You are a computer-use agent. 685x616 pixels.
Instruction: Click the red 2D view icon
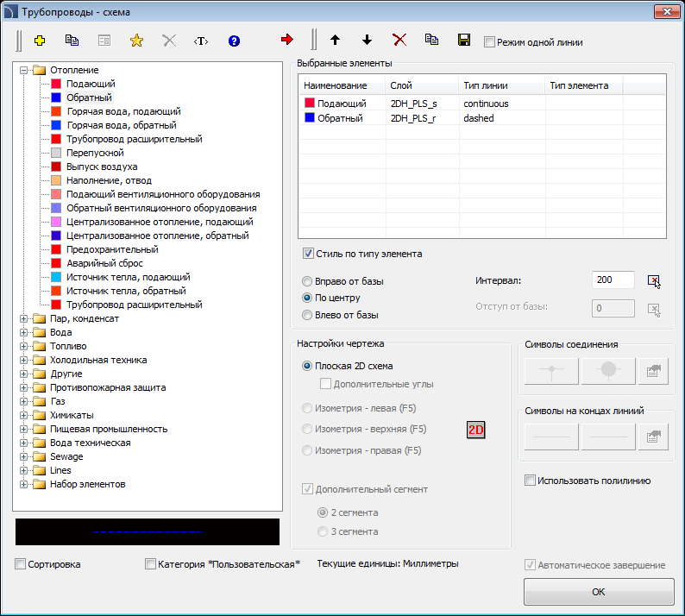click(x=475, y=430)
